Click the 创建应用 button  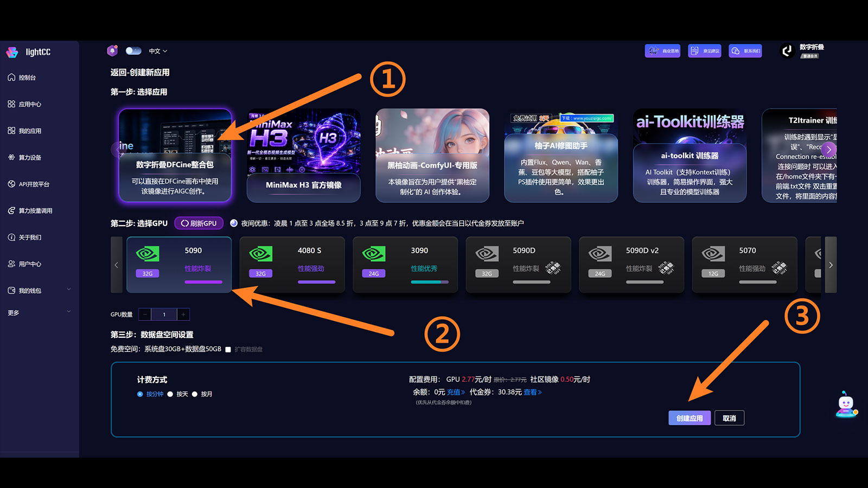(690, 418)
